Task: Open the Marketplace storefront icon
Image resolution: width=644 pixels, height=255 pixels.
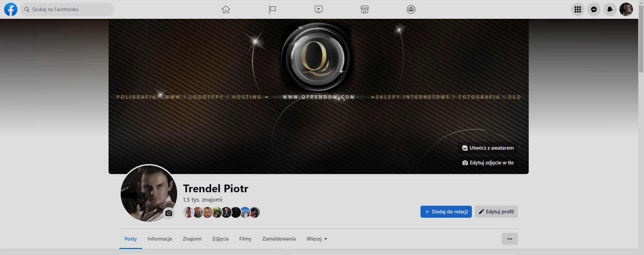Action: click(x=365, y=9)
